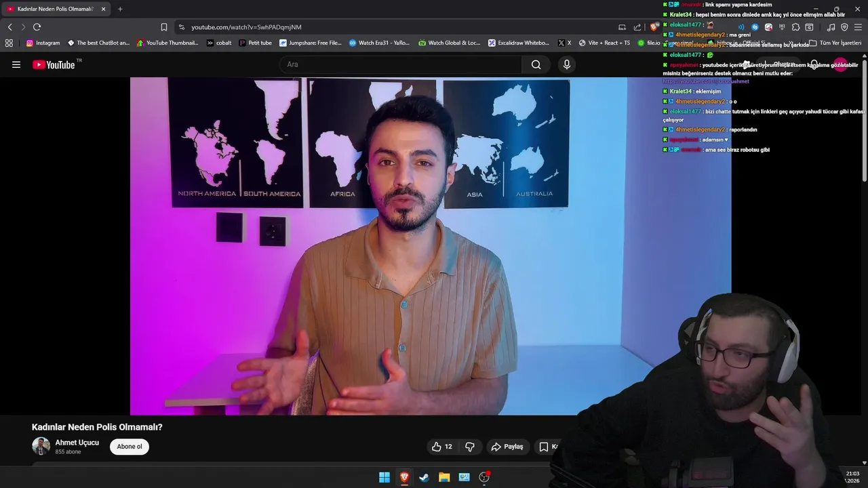
Task: Click the Brave VPN shield icon
Action: [x=844, y=27]
